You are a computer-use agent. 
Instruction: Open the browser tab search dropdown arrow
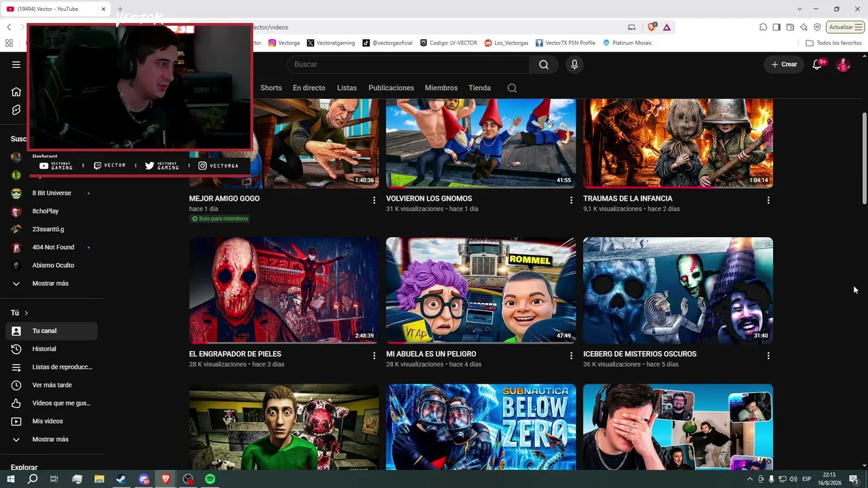click(x=800, y=9)
